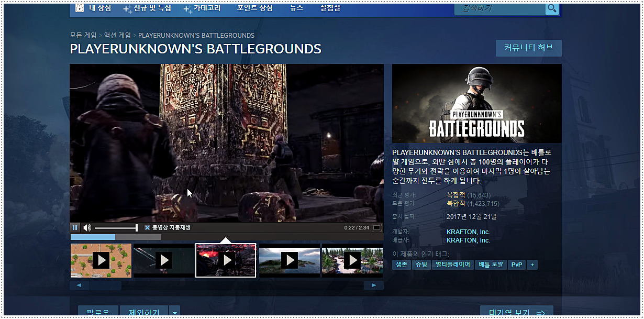Click the 팔로우 button
The width and height of the screenshot is (644, 319).
98,312
